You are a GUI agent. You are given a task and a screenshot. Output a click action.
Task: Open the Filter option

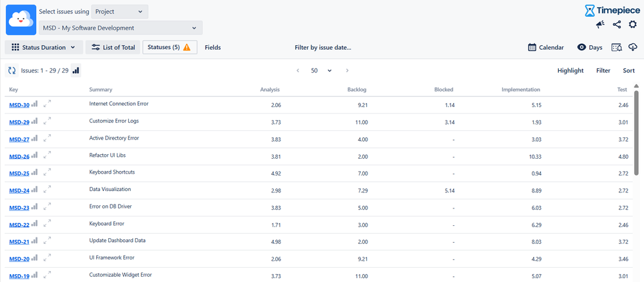coord(603,71)
